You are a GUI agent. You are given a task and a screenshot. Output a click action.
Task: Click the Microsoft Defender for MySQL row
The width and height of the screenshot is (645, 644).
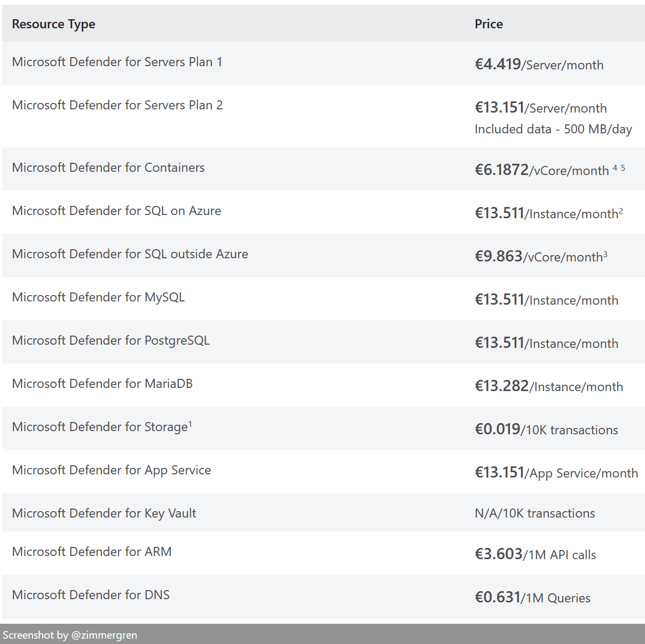point(98,297)
